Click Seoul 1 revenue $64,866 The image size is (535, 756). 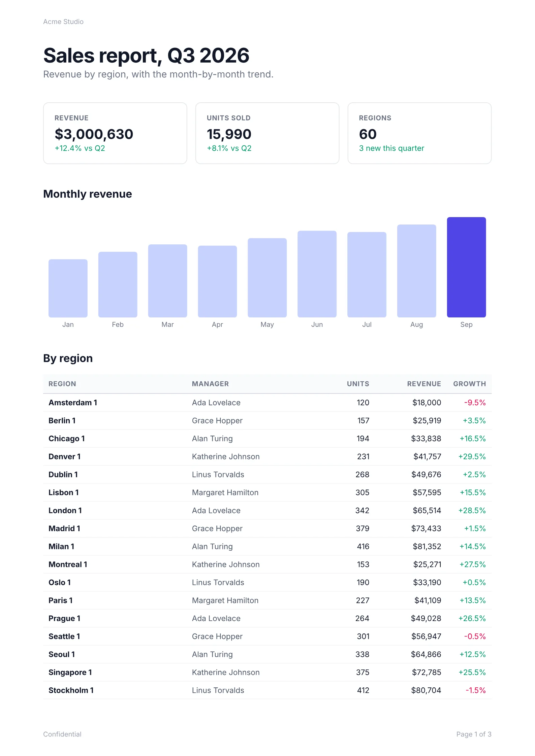(x=426, y=655)
